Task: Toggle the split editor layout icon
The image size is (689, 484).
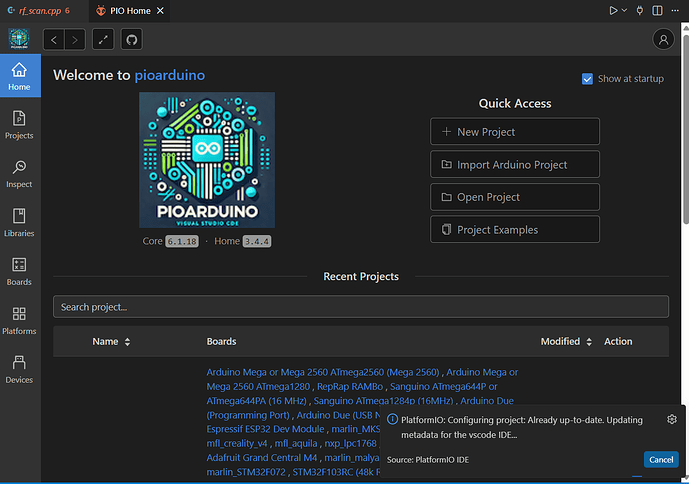Action: (657, 11)
